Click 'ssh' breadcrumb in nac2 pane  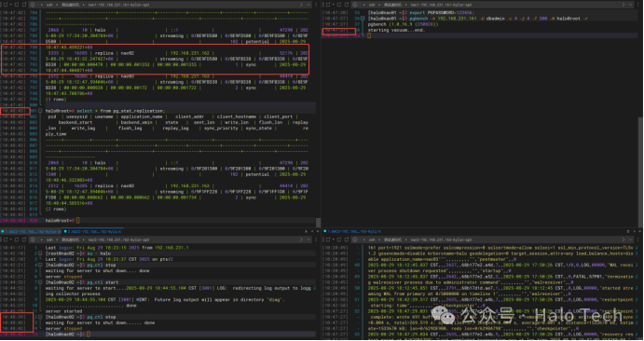click(x=49, y=239)
